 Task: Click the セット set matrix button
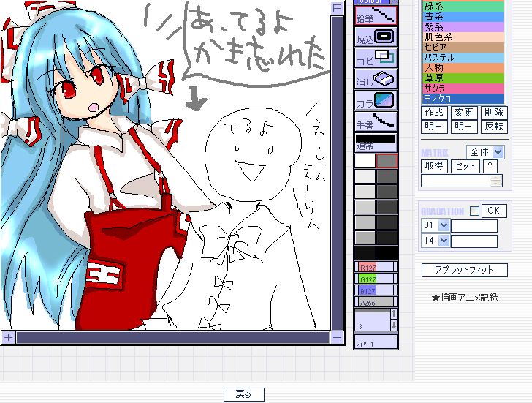(x=465, y=166)
